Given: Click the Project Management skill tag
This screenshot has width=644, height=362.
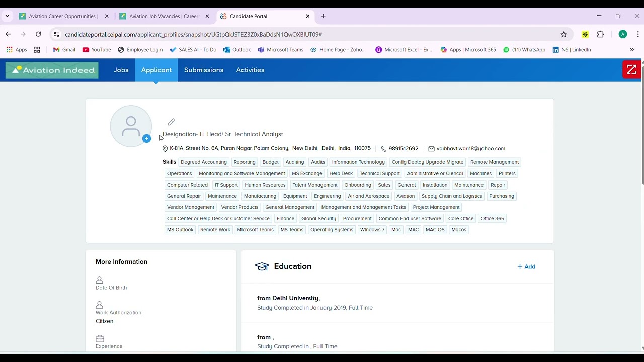Looking at the screenshot, I should (436, 207).
